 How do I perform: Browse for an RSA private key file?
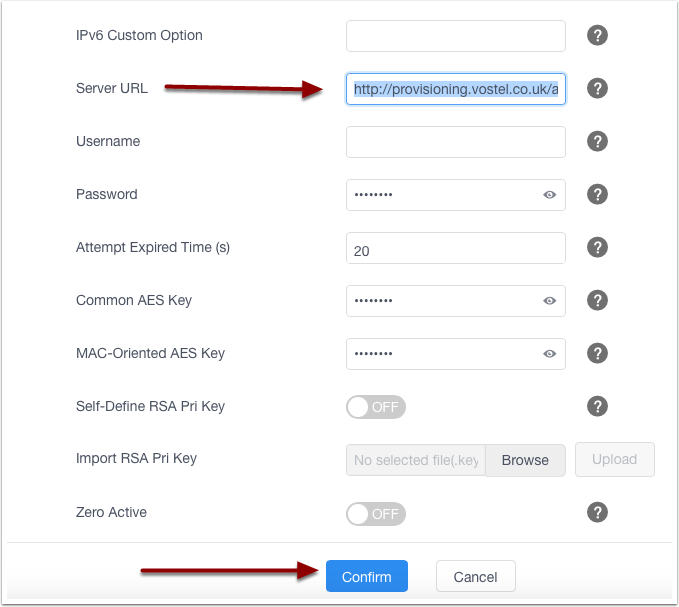[525, 460]
